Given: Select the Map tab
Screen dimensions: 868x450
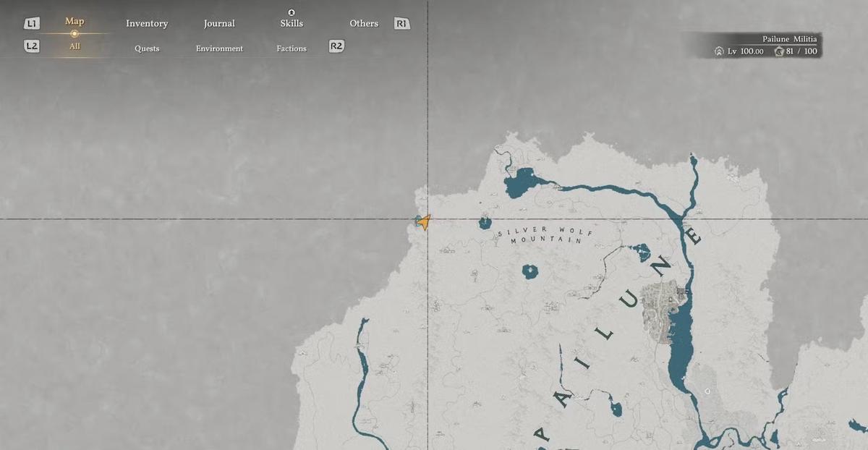Looking at the screenshot, I should coord(75,21).
